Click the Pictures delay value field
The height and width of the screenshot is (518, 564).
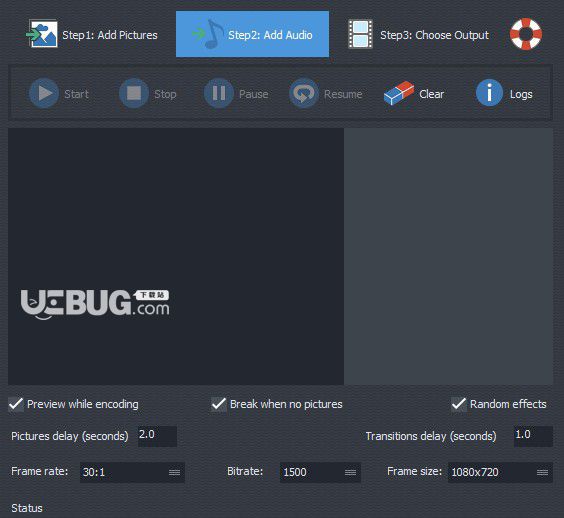point(158,436)
